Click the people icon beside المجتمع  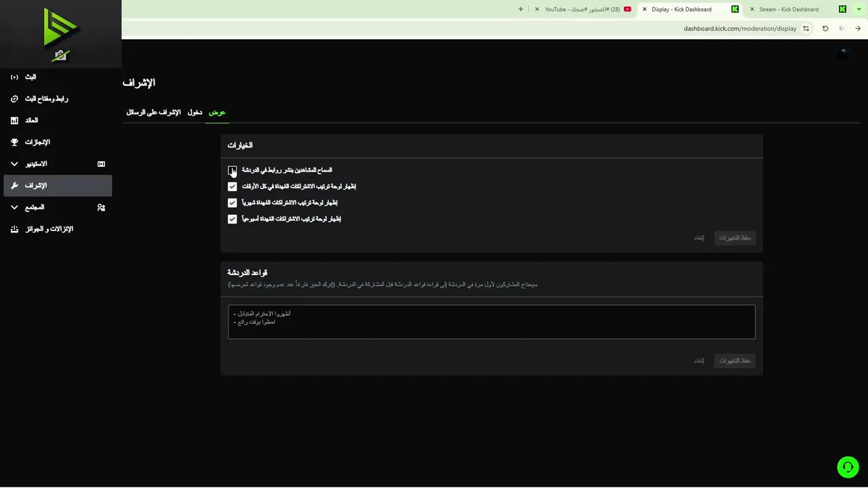click(x=101, y=207)
